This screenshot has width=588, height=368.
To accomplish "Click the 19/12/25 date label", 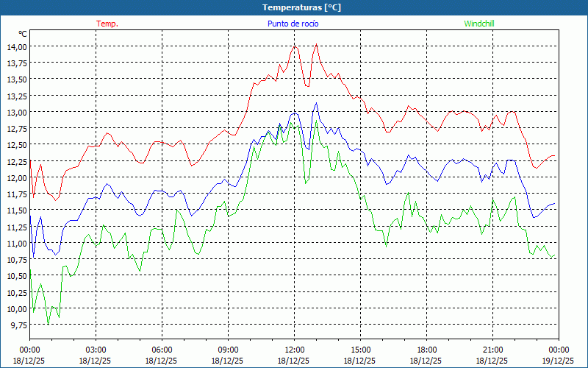I will [557, 361].
